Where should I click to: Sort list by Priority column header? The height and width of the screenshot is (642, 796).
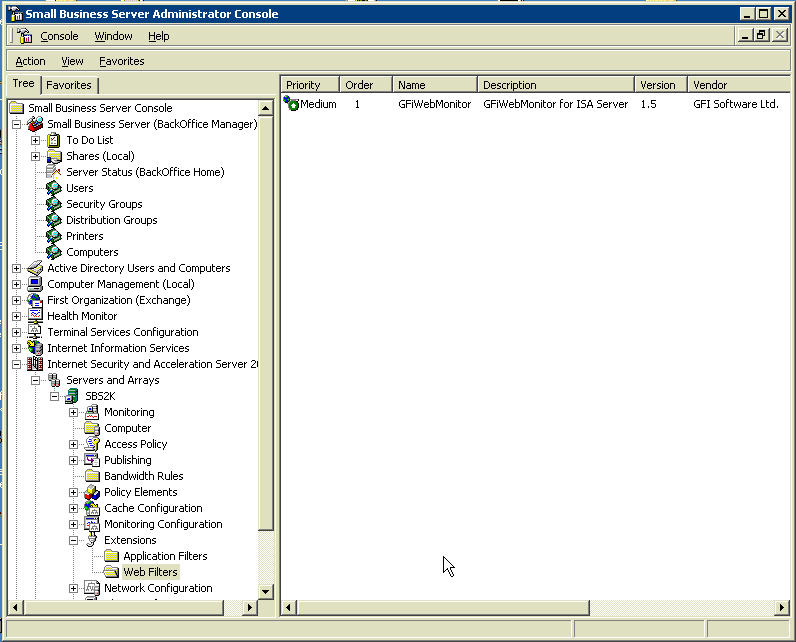[309, 85]
